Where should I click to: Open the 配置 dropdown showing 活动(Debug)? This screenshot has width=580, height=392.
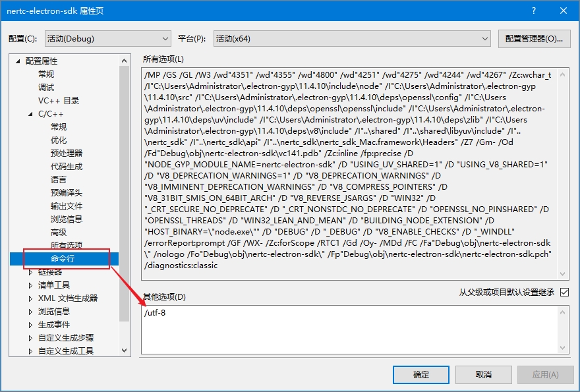point(107,39)
